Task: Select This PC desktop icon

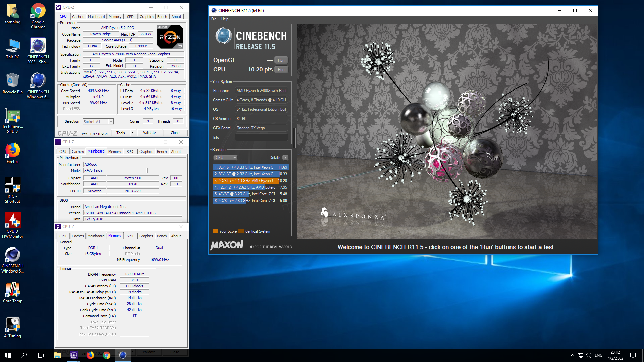Action: [x=13, y=49]
